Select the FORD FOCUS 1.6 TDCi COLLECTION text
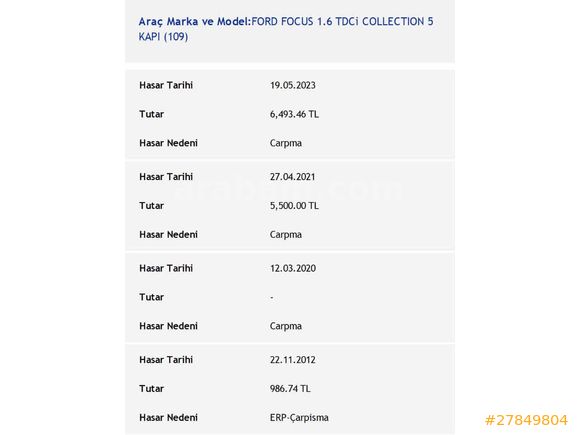The height and width of the screenshot is (435, 580). point(338,21)
